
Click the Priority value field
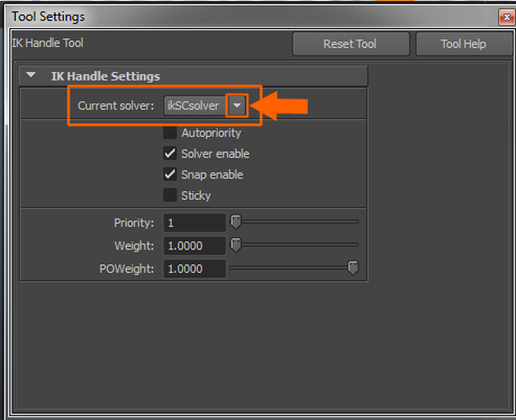click(x=194, y=223)
